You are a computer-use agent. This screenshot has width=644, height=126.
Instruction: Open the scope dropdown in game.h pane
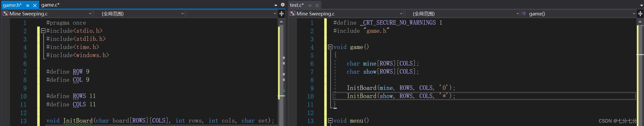[x=139, y=14]
